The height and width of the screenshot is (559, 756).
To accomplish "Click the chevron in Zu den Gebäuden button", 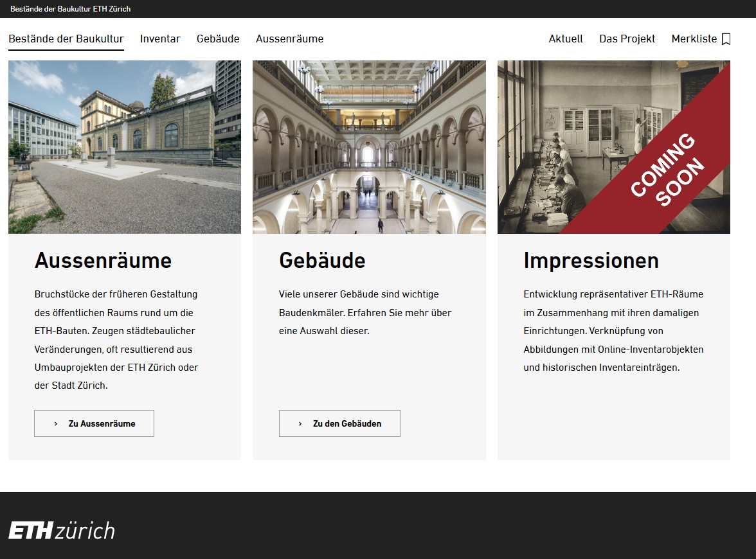I will tap(300, 424).
